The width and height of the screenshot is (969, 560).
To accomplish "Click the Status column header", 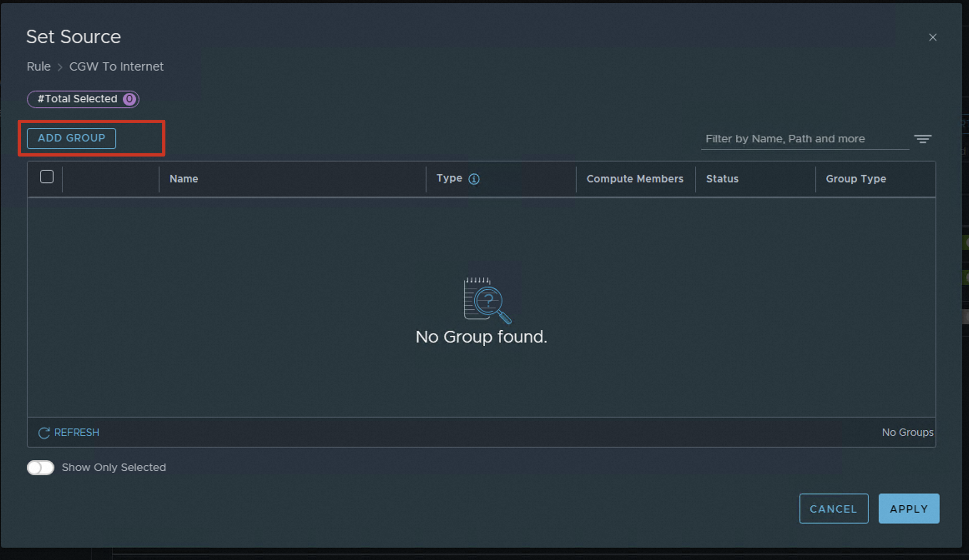I will (x=722, y=179).
